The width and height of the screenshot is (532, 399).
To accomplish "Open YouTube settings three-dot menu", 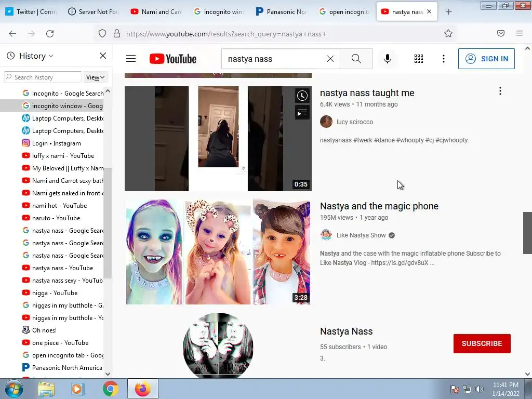I will pos(444,59).
